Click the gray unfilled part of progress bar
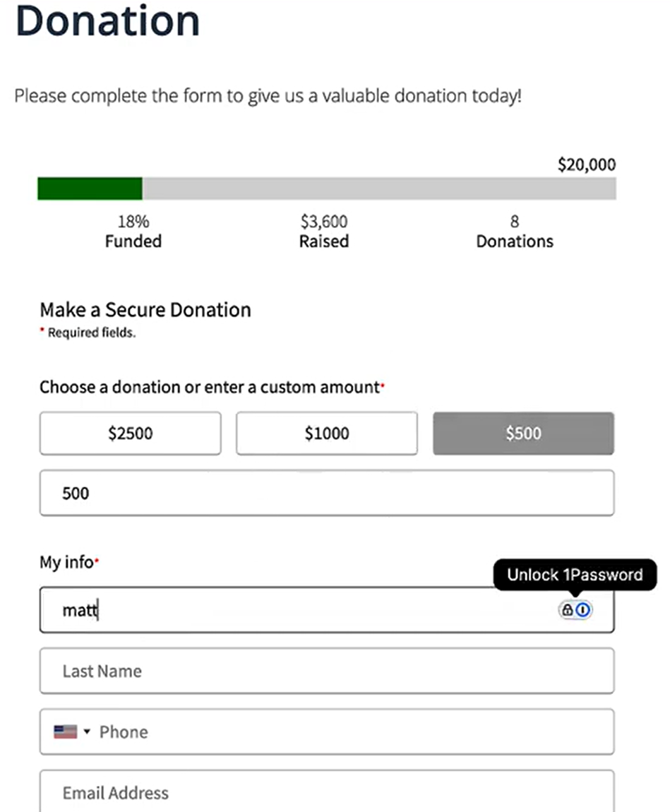 point(379,189)
